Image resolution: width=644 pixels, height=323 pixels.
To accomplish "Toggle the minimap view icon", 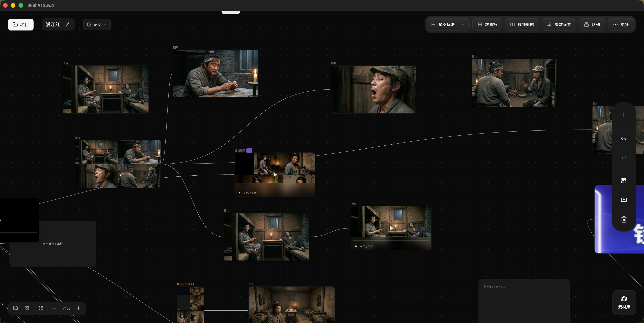I will click(15, 308).
